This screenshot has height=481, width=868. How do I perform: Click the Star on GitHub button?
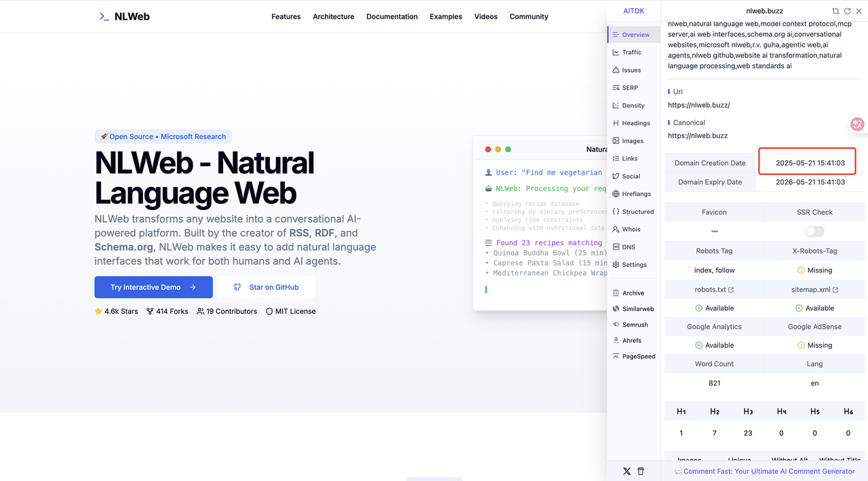pos(267,287)
